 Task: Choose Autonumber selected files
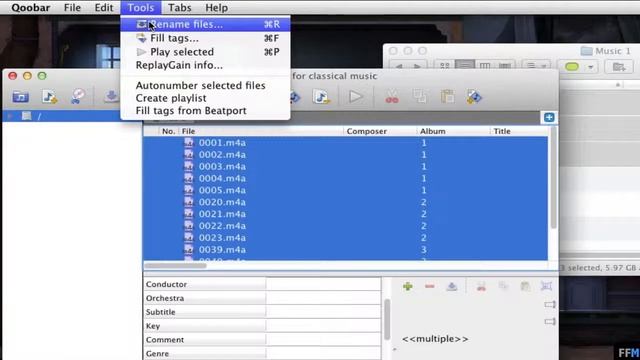click(205, 85)
